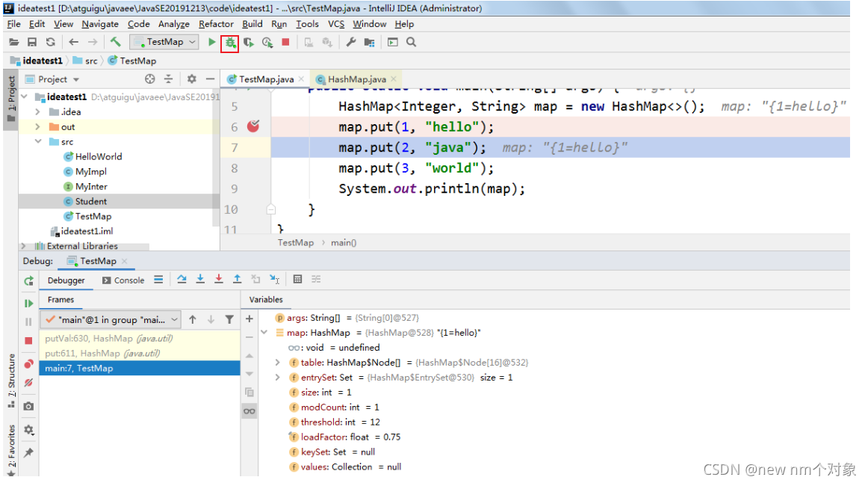Switch to the Console tab
The height and width of the screenshot is (483, 868).
click(x=123, y=280)
